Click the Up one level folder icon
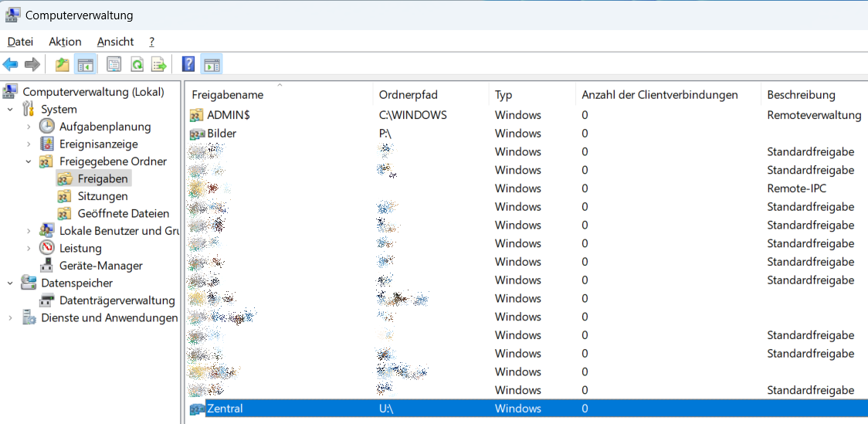868x424 pixels. click(63, 65)
